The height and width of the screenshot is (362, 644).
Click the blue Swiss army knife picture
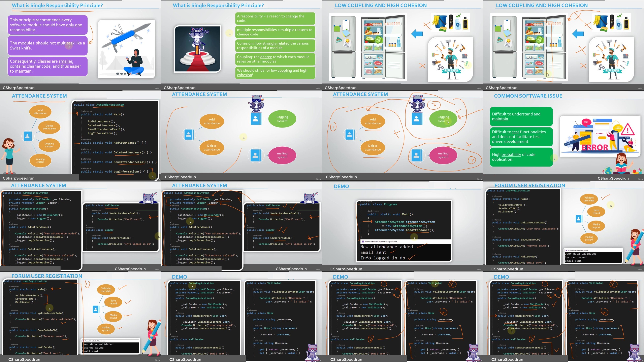[127, 49]
